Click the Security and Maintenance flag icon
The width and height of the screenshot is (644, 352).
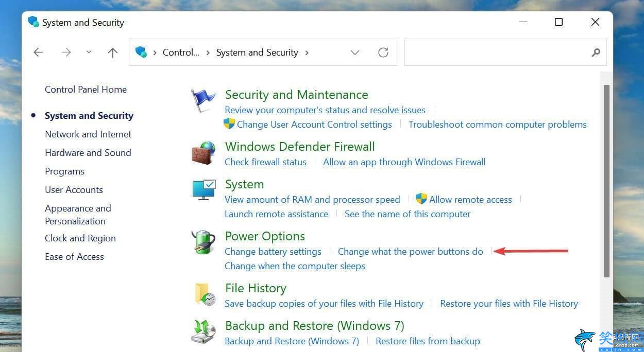click(x=203, y=101)
